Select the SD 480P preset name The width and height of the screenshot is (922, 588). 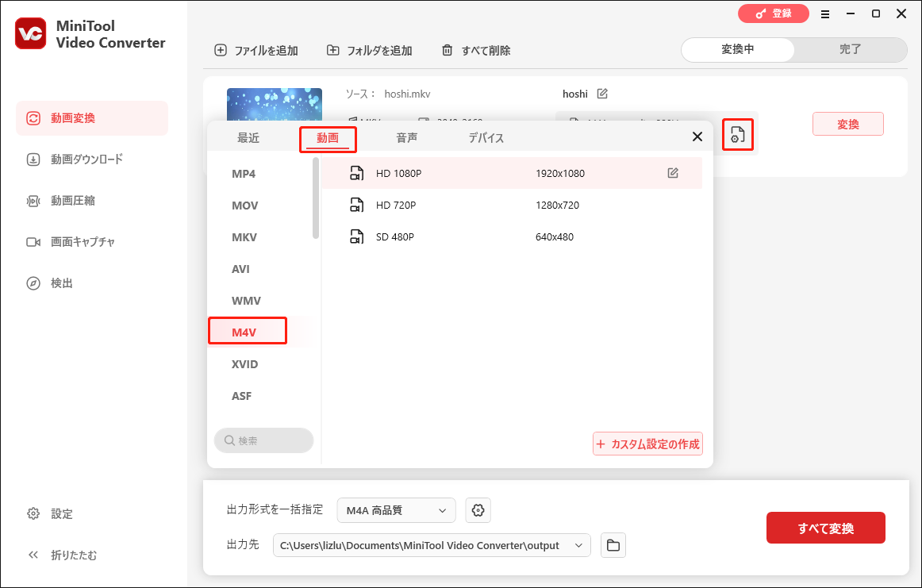point(394,237)
